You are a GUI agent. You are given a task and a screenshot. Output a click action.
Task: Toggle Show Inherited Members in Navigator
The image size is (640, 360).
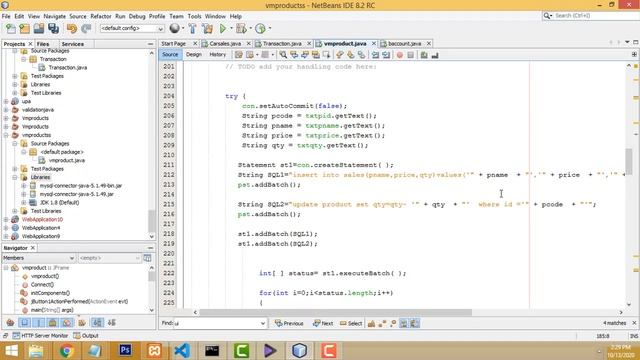pyautogui.click(x=11, y=323)
